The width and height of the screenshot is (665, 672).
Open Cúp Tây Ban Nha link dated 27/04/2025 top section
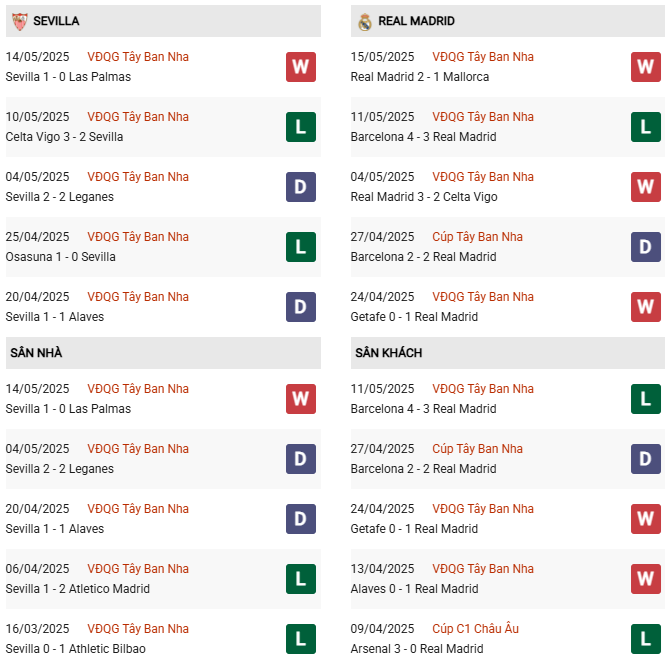tap(477, 237)
